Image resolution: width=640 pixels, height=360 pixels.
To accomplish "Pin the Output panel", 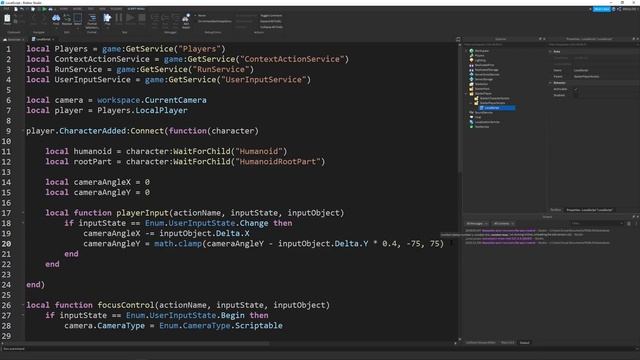I will (633, 217).
